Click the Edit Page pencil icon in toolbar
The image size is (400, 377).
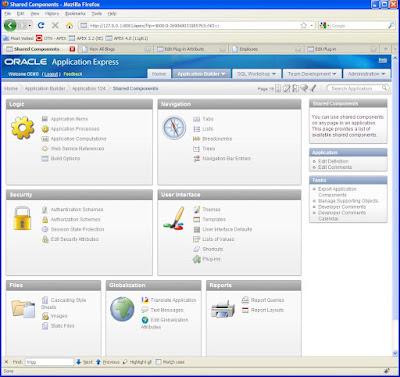pos(287,88)
